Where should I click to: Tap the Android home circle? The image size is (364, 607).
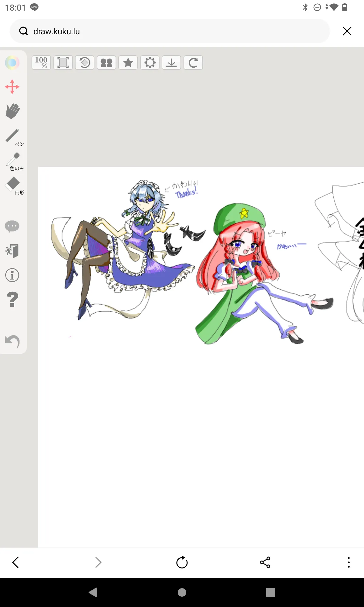tap(182, 592)
